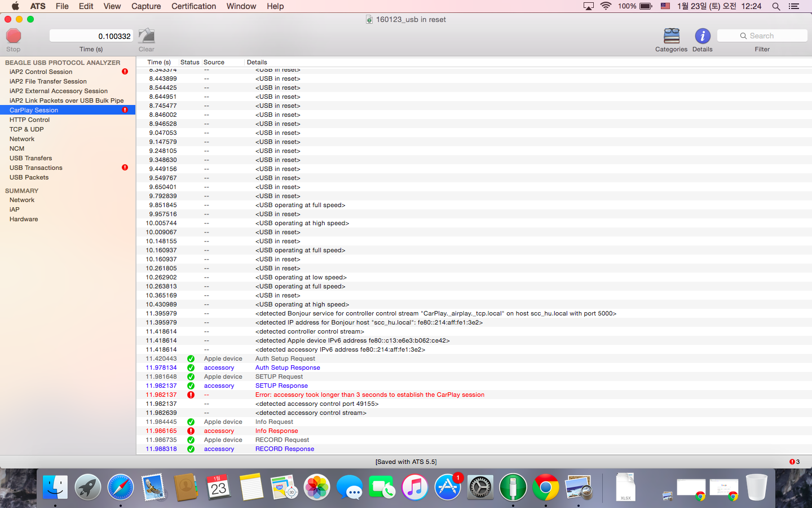Image resolution: width=812 pixels, height=508 pixels.
Task: Click Wi-Fi icon in menu bar
Action: [x=606, y=6]
